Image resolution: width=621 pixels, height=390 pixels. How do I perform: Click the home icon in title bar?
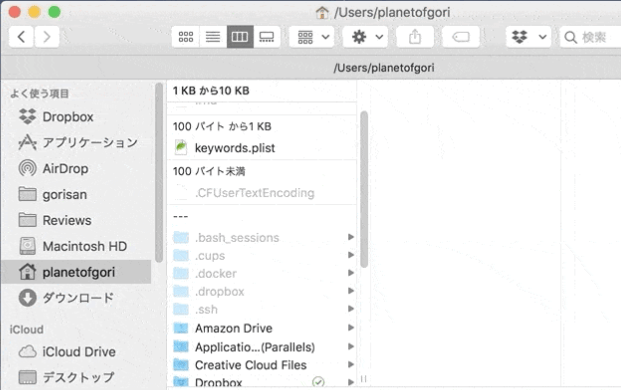coord(322,13)
